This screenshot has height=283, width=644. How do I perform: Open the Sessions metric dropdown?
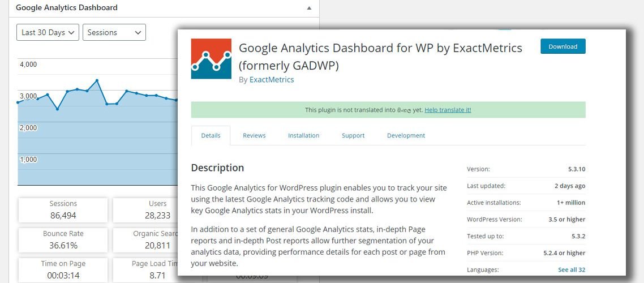114,32
